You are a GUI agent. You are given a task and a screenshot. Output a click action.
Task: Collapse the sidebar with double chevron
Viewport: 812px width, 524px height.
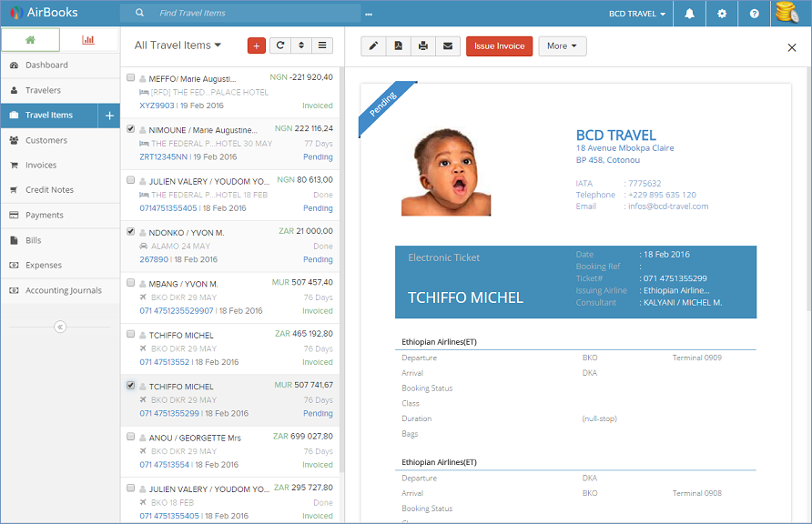click(60, 327)
